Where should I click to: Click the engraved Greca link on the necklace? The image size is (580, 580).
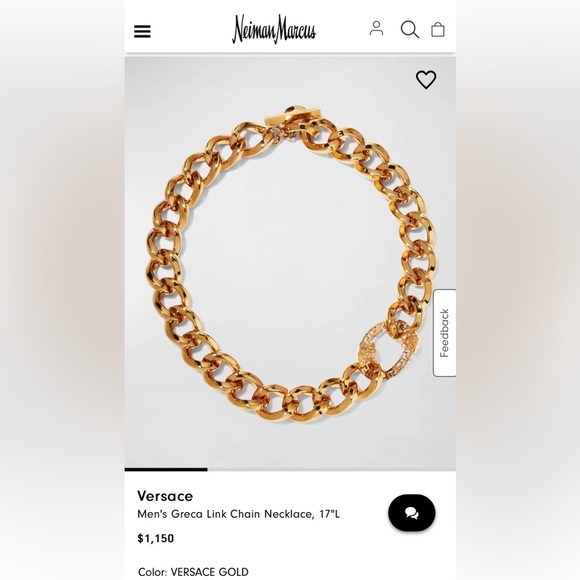pyautogui.click(x=388, y=350)
